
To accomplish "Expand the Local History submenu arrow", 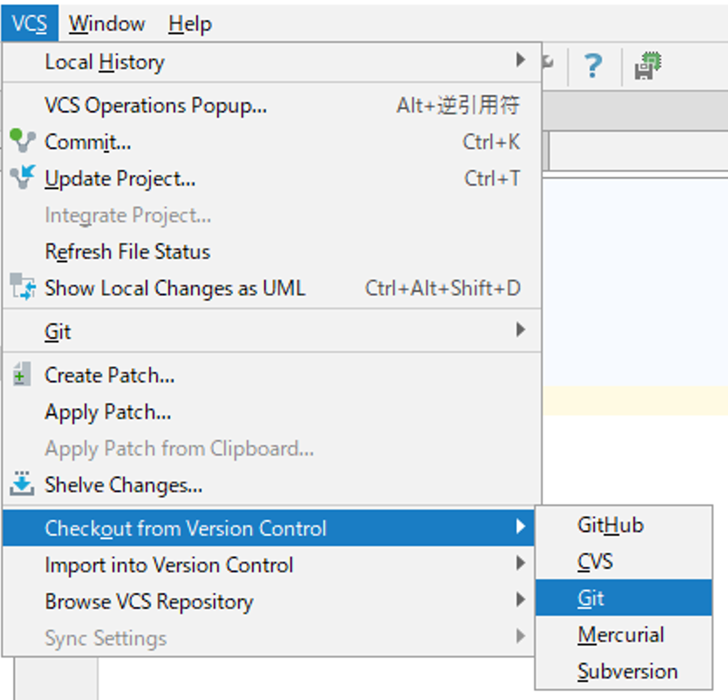I will (x=520, y=60).
